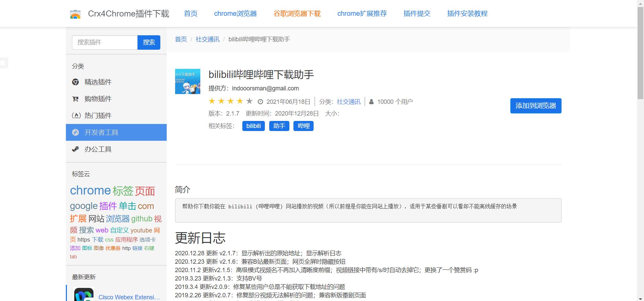
Task: Click the 首页 breadcrumb link
Action: tap(181, 39)
